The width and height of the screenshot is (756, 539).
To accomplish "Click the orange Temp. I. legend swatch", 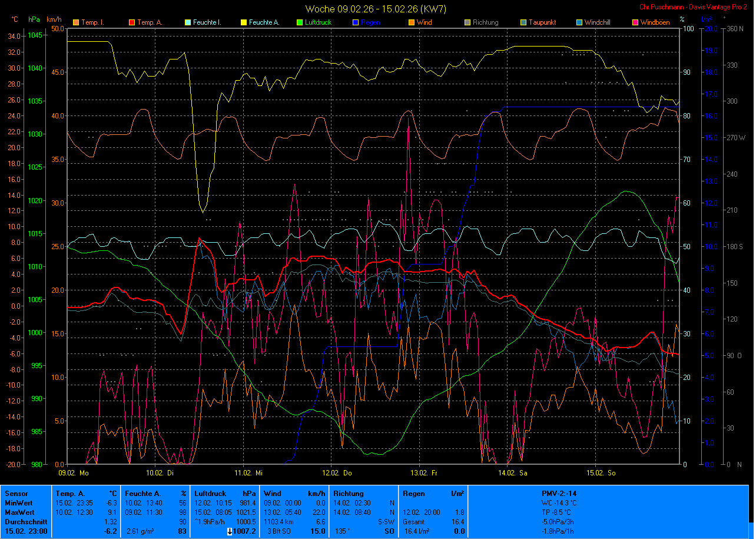I will click(75, 22).
